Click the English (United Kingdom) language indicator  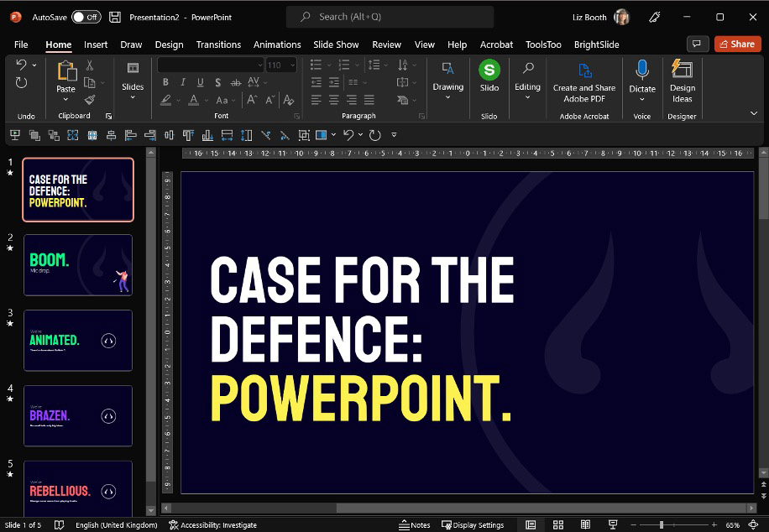point(116,524)
